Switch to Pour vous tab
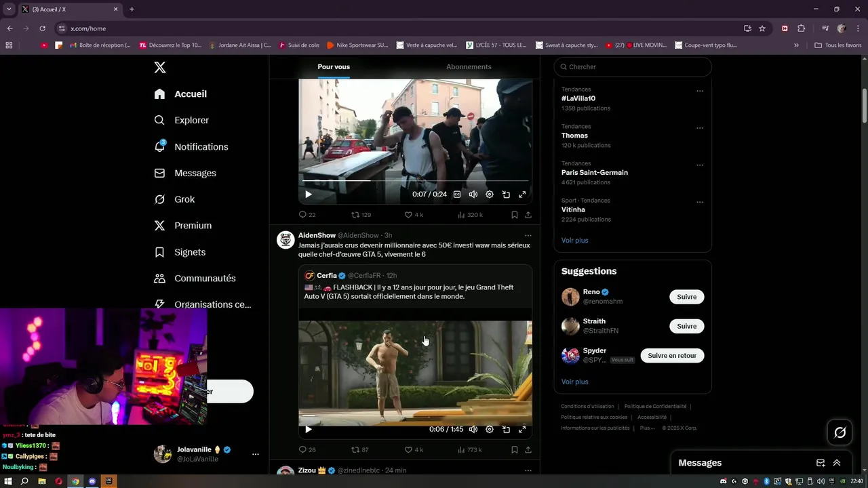 pos(334,66)
